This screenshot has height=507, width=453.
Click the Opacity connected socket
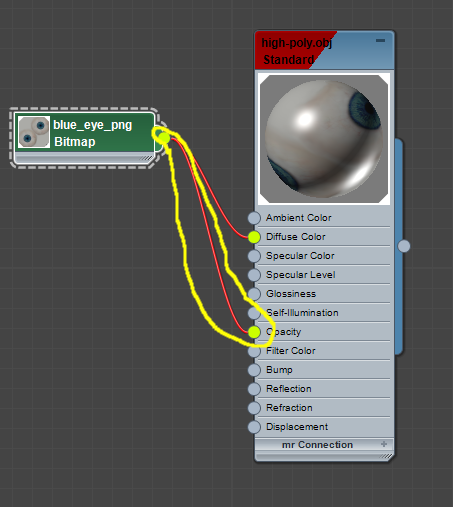[254, 332]
